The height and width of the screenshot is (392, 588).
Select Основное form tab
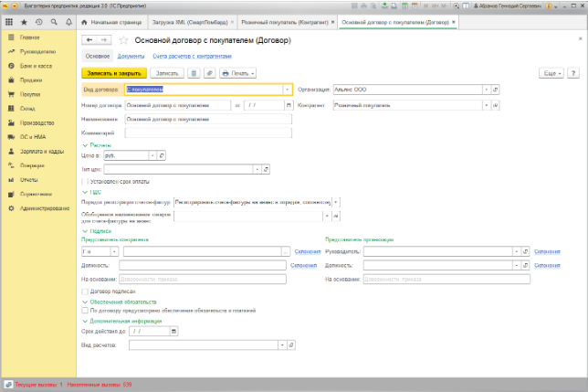pyautogui.click(x=98, y=57)
